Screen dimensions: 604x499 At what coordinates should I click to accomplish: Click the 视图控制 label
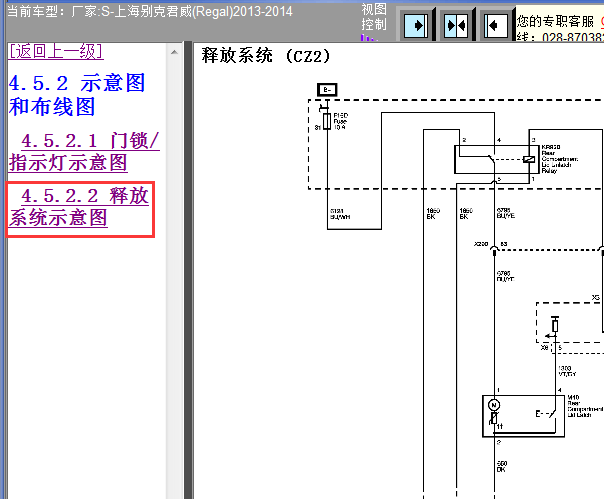pos(374,17)
